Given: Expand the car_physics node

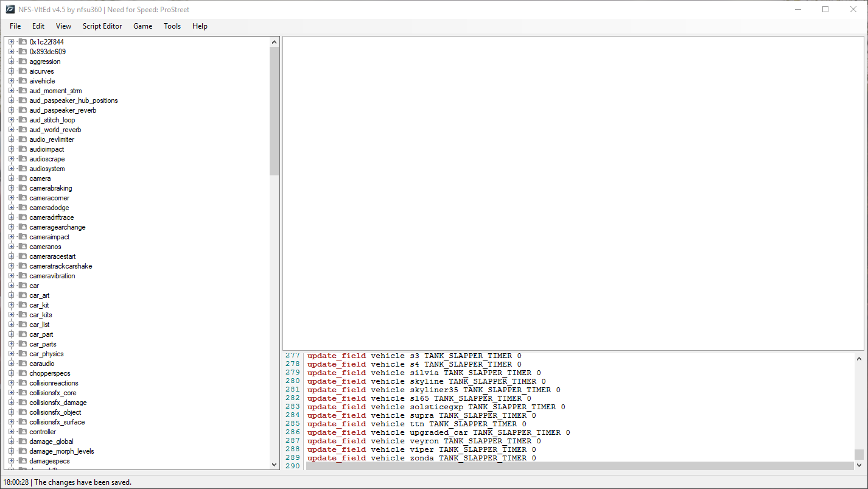Looking at the screenshot, I should tap(11, 354).
